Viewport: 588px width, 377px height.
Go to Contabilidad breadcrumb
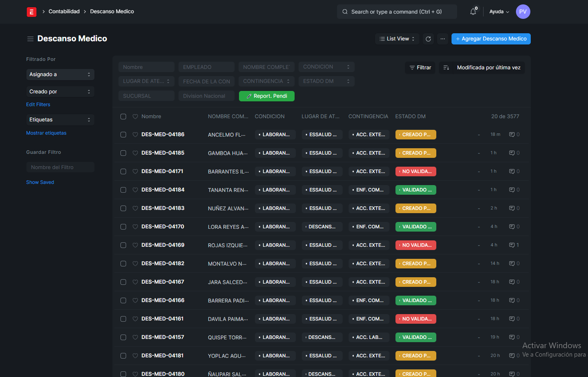tap(64, 12)
